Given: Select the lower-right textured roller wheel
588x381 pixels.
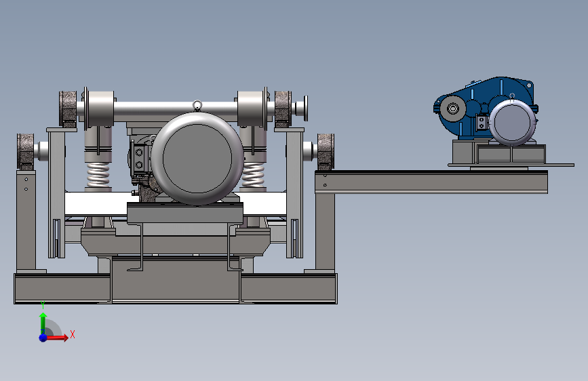Looking at the screenshot, I should (x=326, y=151).
